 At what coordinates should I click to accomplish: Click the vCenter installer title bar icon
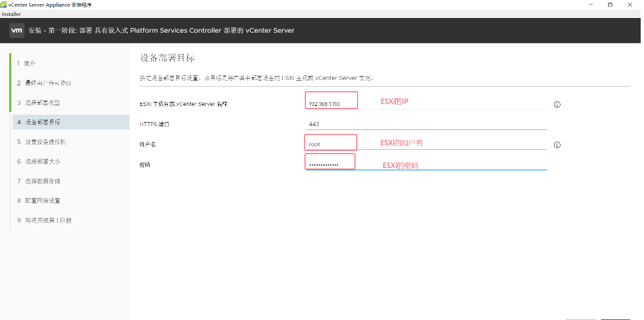click(x=3, y=5)
